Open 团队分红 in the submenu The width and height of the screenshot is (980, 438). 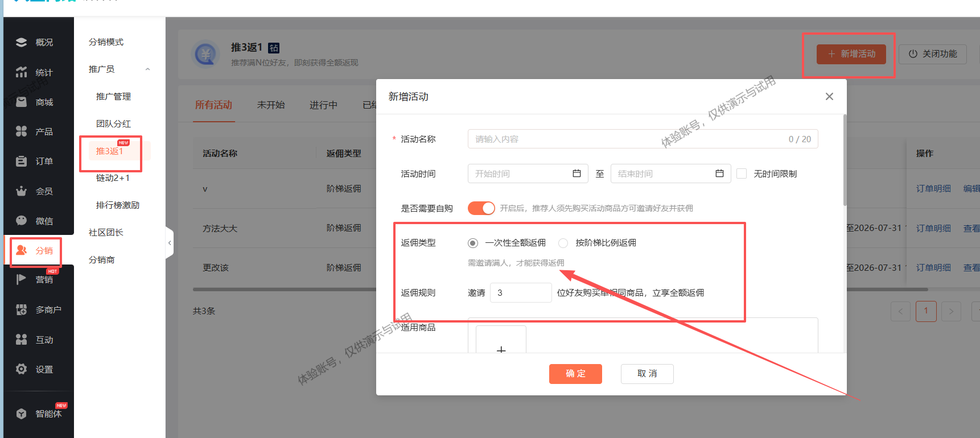click(x=113, y=124)
